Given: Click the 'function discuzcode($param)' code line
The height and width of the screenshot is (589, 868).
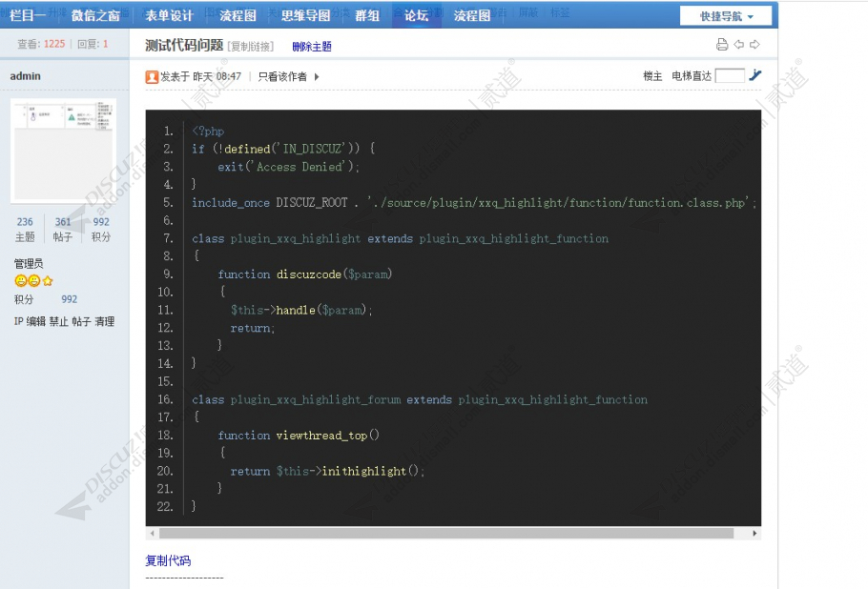Looking at the screenshot, I should tap(305, 274).
